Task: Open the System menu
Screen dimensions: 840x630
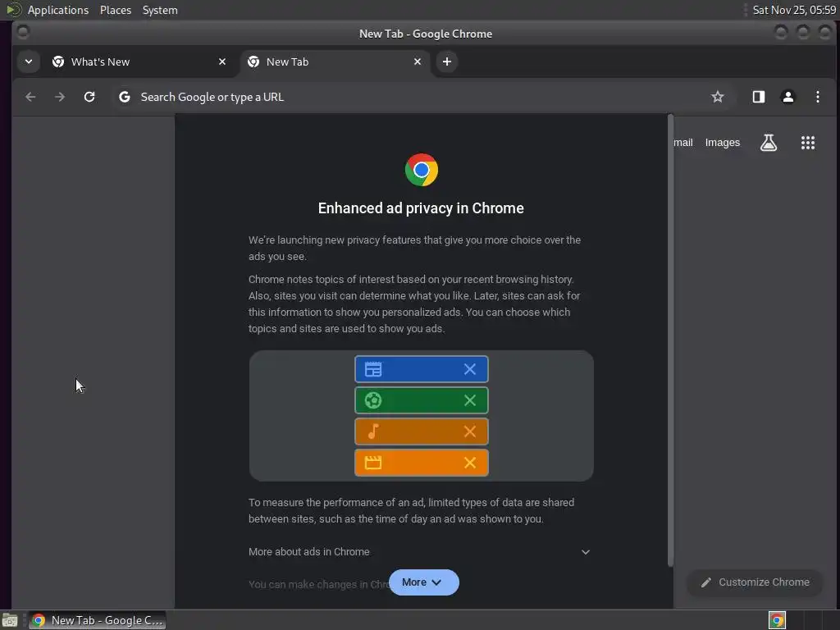Action: coord(160,10)
